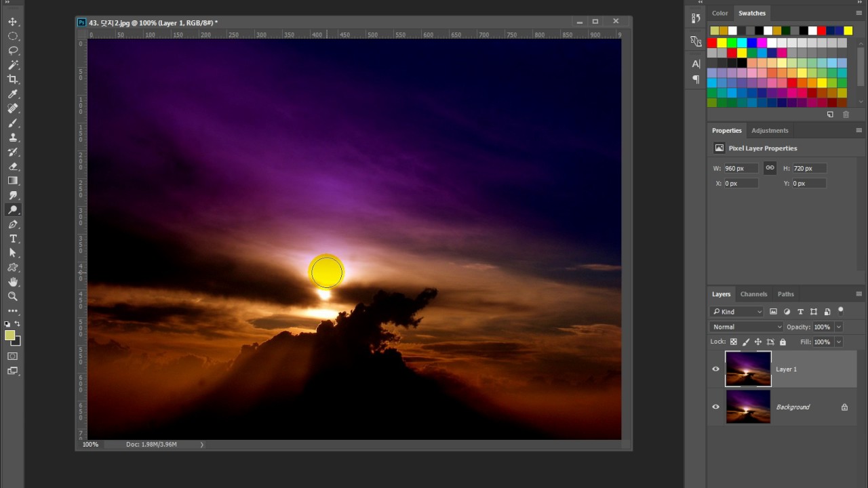Switch to the Channels tab

tap(753, 294)
